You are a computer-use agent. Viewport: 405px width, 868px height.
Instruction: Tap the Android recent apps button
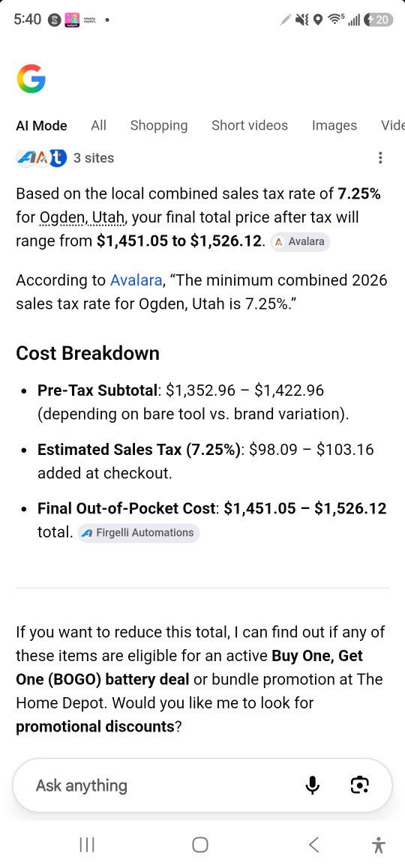click(87, 845)
